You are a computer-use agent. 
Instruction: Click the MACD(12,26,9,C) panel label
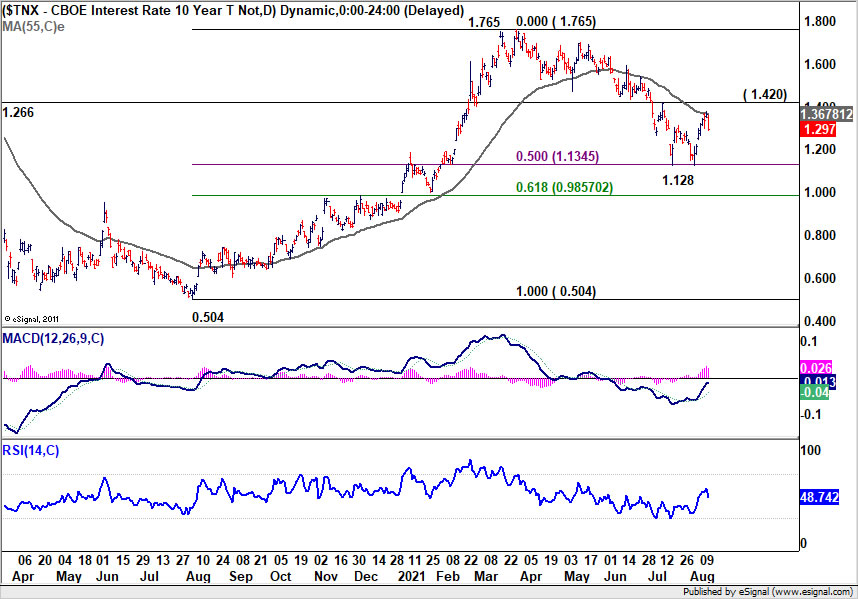53,339
